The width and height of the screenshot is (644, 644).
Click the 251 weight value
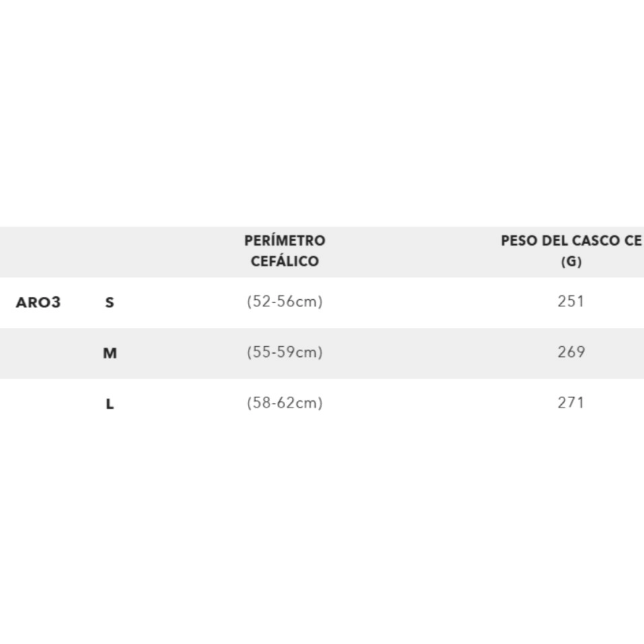click(571, 302)
